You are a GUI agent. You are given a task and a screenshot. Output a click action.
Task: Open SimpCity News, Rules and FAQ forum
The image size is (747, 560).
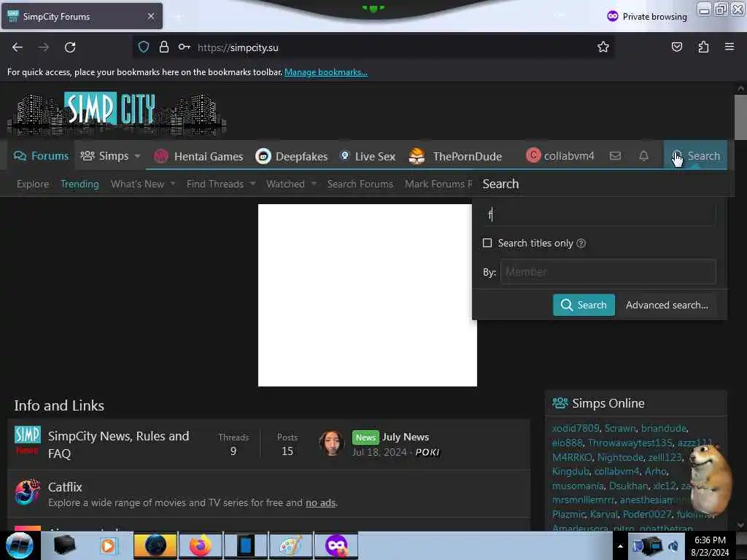119,445
